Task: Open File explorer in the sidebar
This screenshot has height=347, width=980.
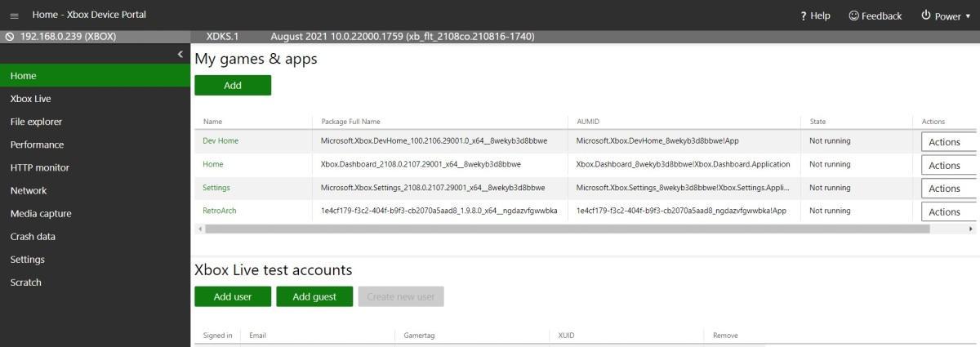Action: click(95, 121)
